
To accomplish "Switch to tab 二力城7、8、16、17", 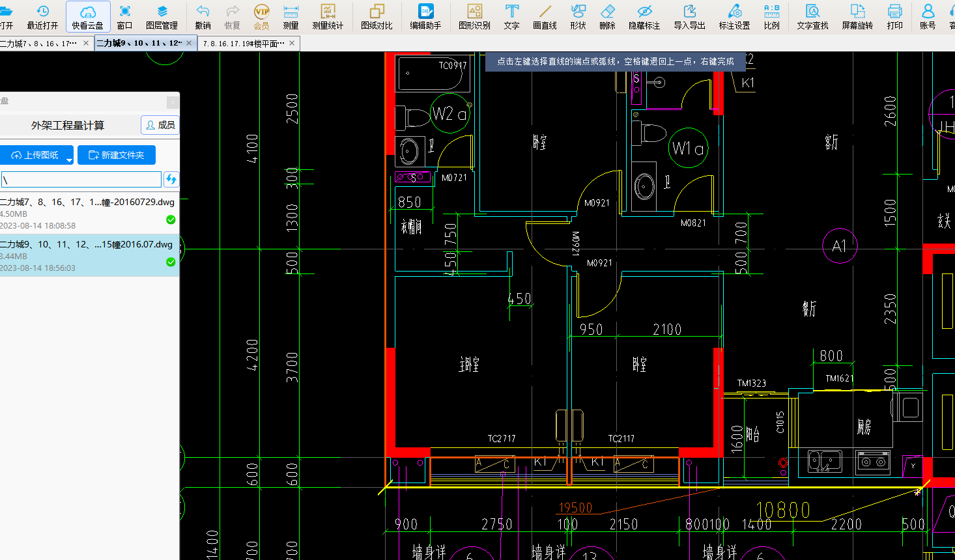I will (39, 43).
